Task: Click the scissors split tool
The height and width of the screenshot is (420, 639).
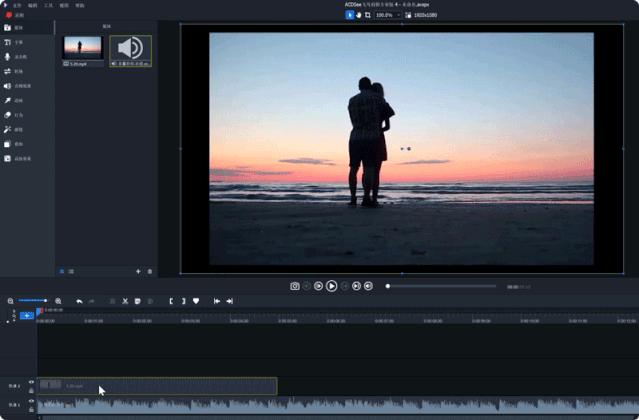Action: tap(125, 301)
